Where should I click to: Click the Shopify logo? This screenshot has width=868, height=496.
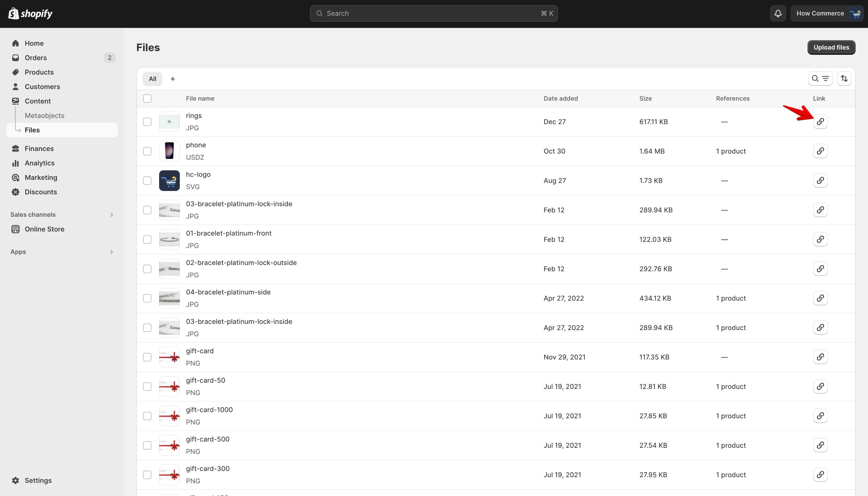[x=30, y=14]
